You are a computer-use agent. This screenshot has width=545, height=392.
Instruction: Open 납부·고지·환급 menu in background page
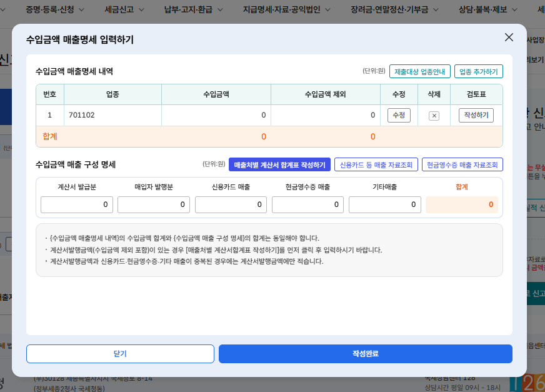click(188, 9)
